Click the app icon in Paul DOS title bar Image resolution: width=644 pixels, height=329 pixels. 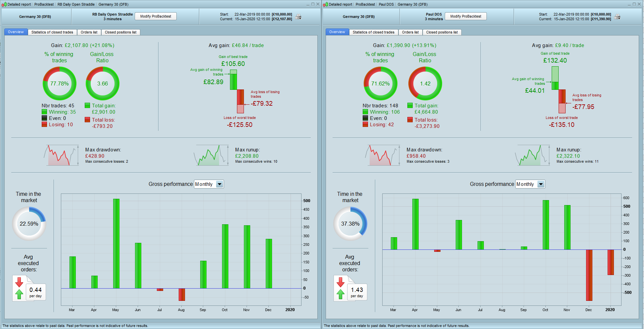tap(325, 4)
